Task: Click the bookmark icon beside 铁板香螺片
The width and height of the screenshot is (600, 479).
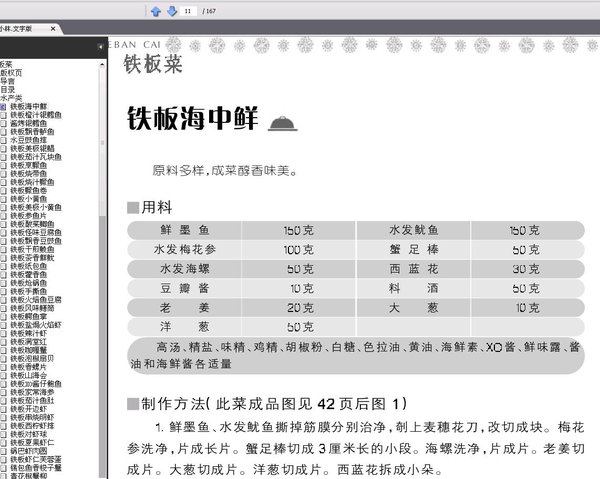Action: click(x=3, y=367)
